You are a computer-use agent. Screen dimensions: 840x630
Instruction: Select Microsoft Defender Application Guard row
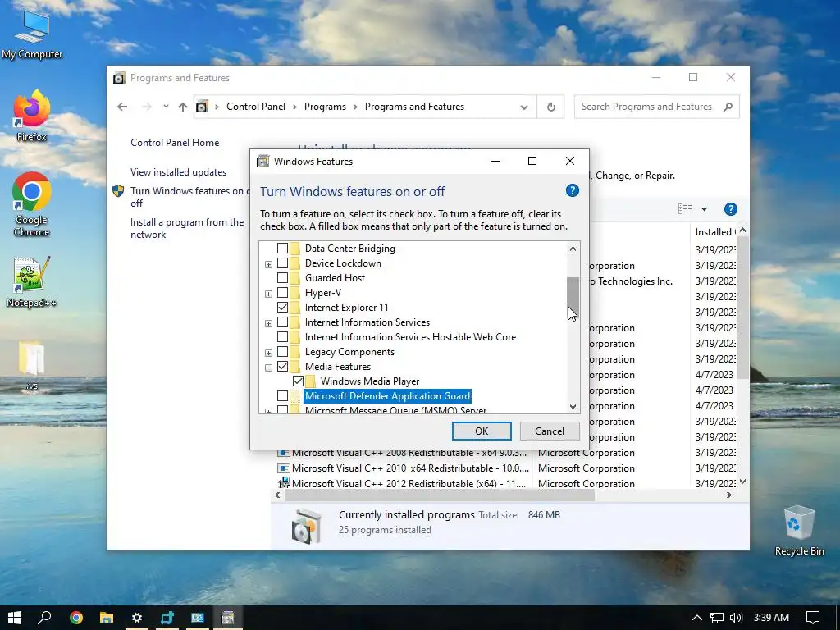pyautogui.click(x=387, y=396)
